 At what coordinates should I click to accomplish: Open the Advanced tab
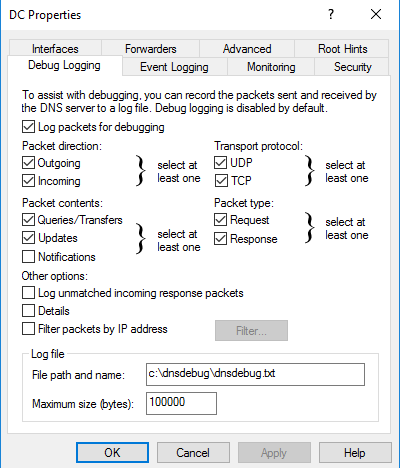tap(247, 49)
